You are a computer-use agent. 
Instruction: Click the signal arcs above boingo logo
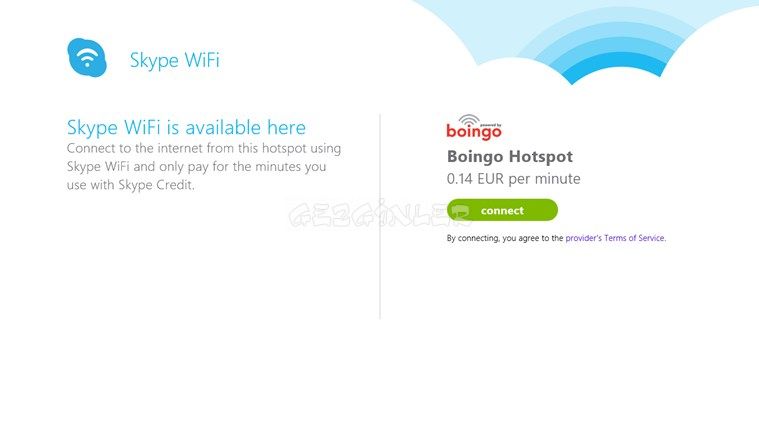coord(469,120)
